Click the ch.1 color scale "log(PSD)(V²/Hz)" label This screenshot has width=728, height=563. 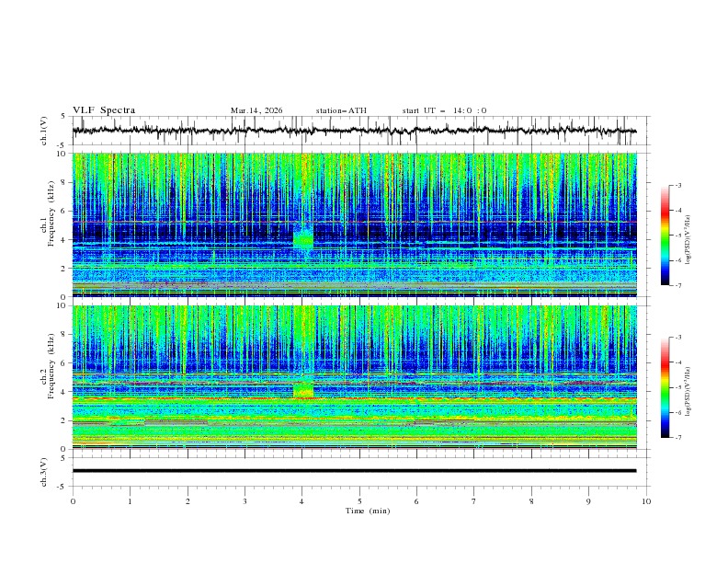click(x=688, y=240)
